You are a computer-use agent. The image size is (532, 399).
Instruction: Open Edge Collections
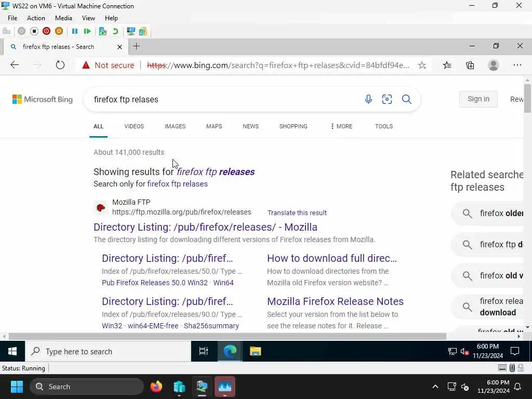tap(470, 65)
